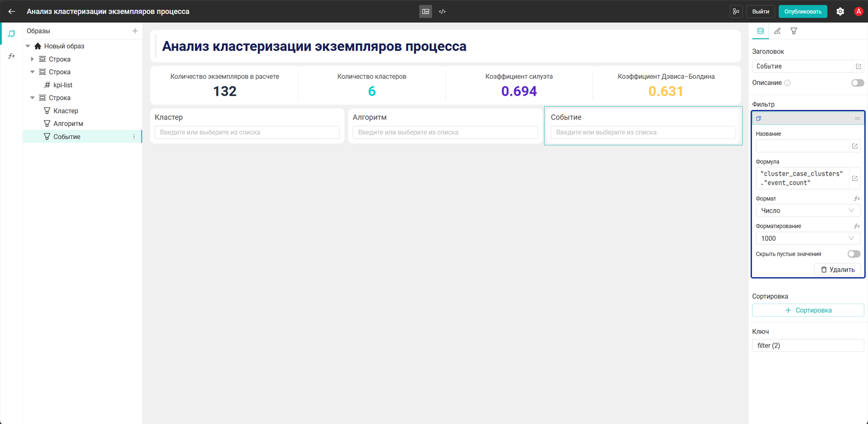Click the Формула text area
Image resolution: width=868 pixels, height=424 pixels.
(x=802, y=178)
